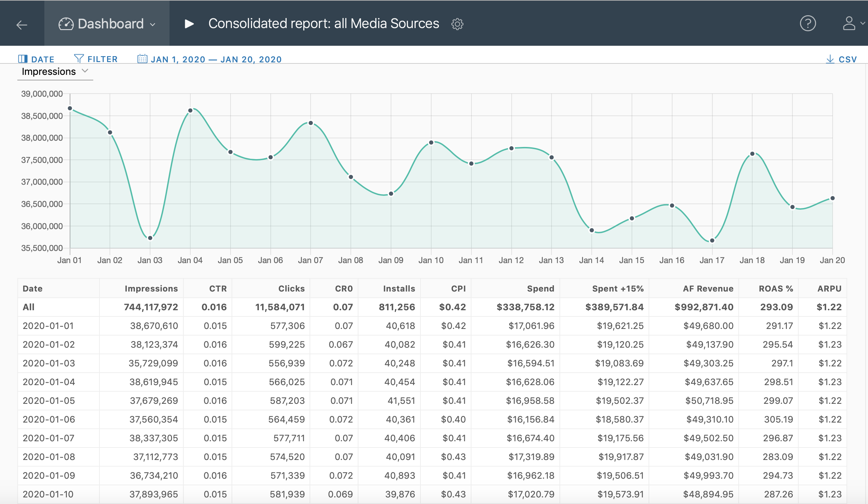Open report settings gear icon
Image resolution: width=868 pixels, height=504 pixels.
pos(457,24)
